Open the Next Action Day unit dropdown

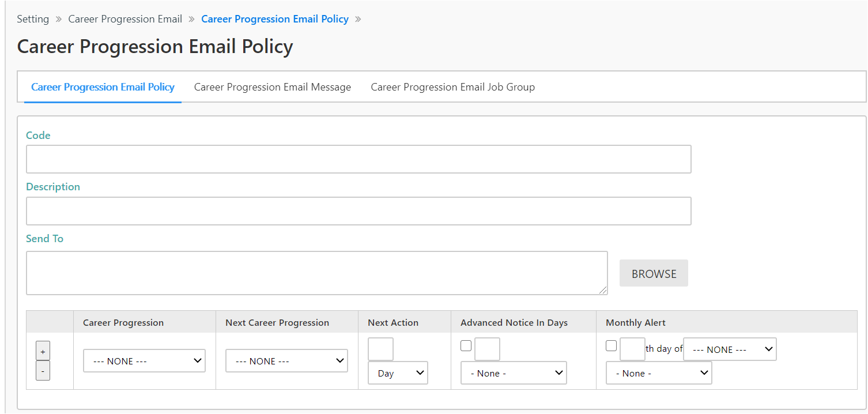398,373
